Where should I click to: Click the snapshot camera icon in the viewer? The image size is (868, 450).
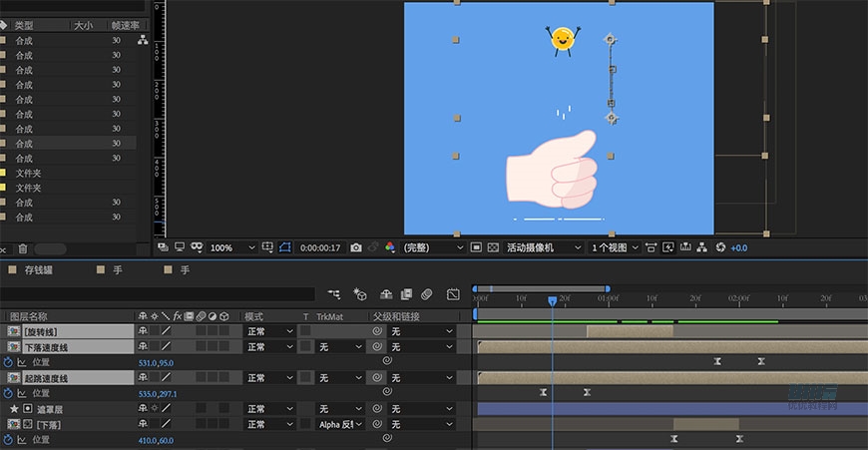[x=356, y=247]
